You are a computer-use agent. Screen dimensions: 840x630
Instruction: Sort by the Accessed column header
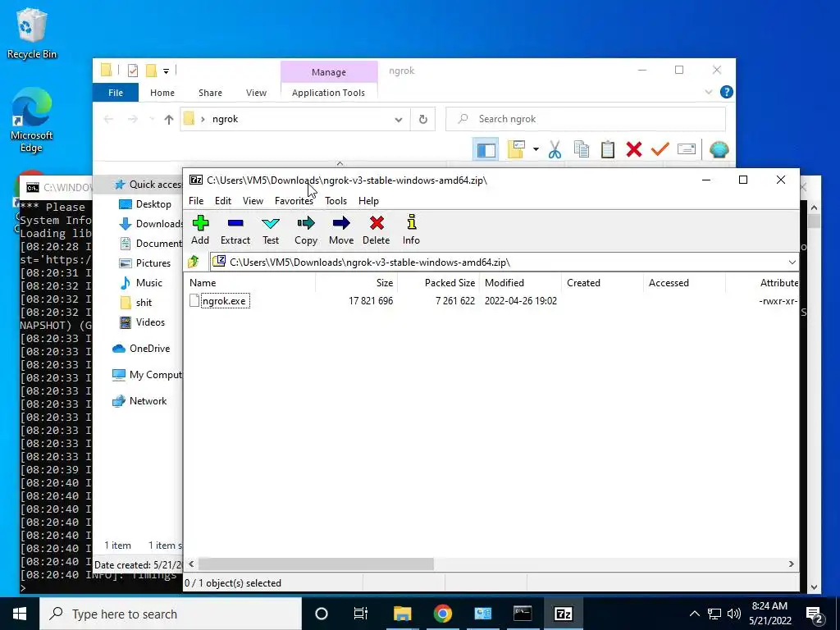point(684,283)
